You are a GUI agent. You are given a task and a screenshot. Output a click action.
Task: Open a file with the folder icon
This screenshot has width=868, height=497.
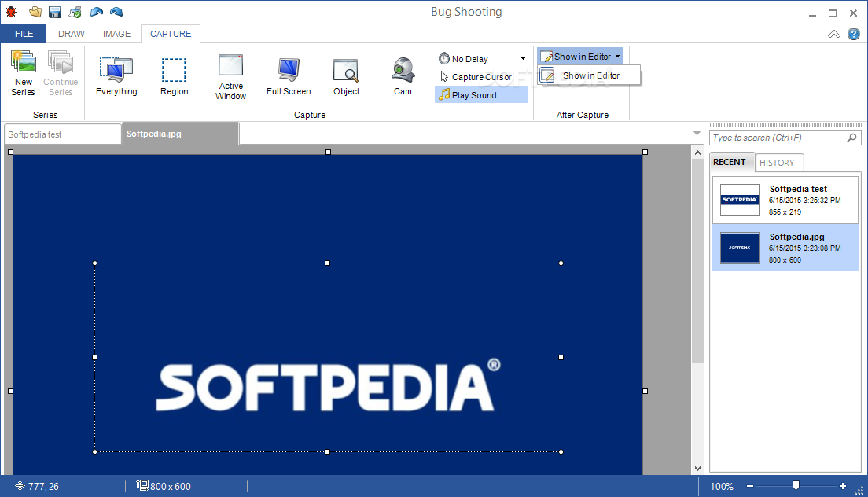[x=35, y=12]
